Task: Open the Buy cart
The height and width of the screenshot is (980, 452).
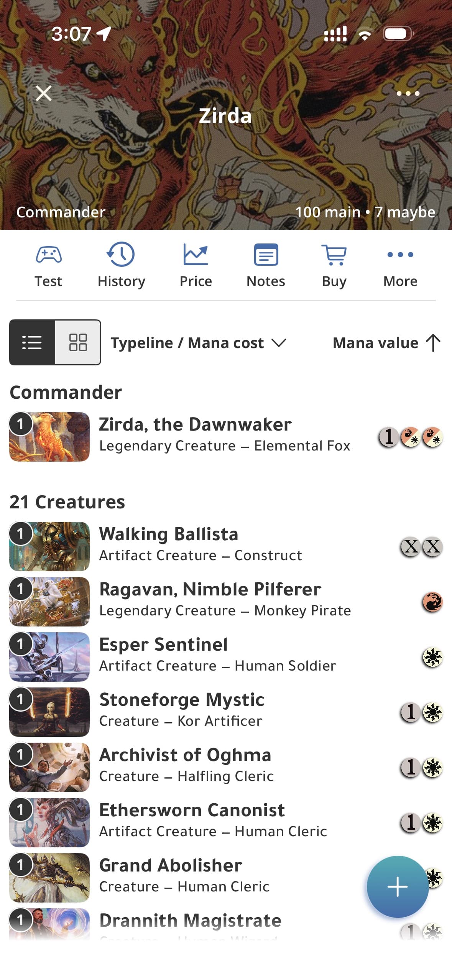Action: point(334,265)
